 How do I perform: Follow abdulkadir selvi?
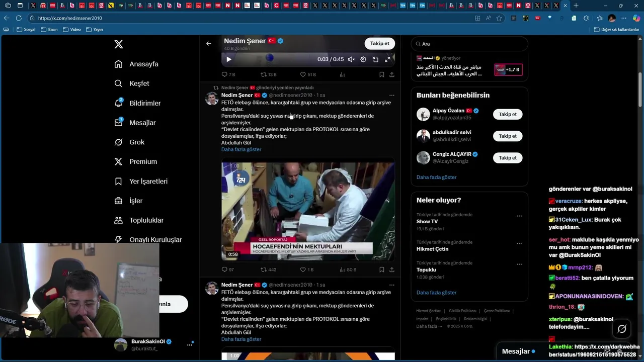click(508, 136)
